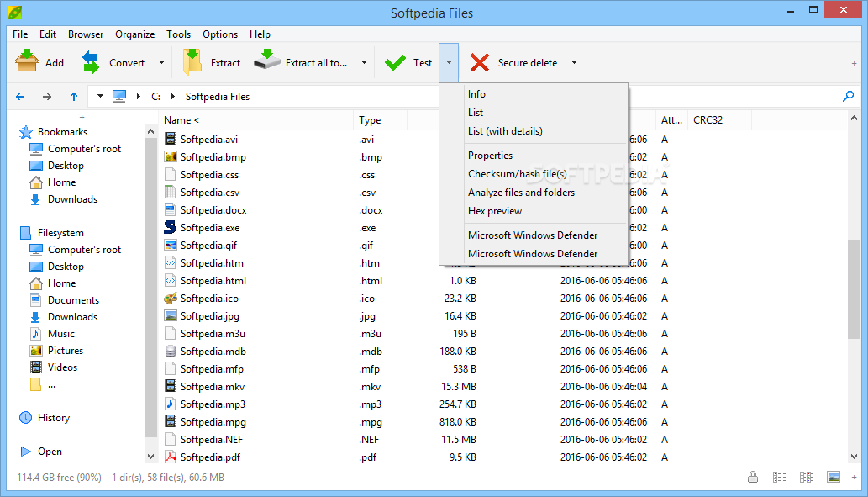Select the Softpedia.docx file name
This screenshot has width=868, height=497.
(x=213, y=210)
